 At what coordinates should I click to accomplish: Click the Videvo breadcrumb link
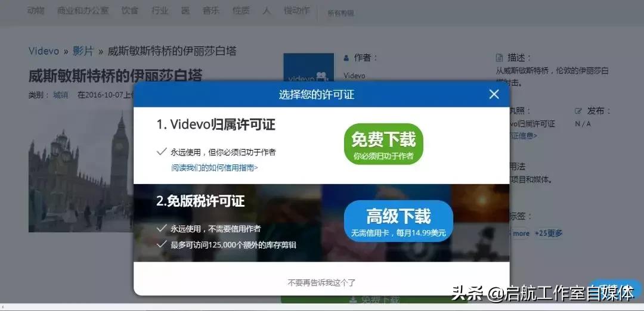click(44, 51)
